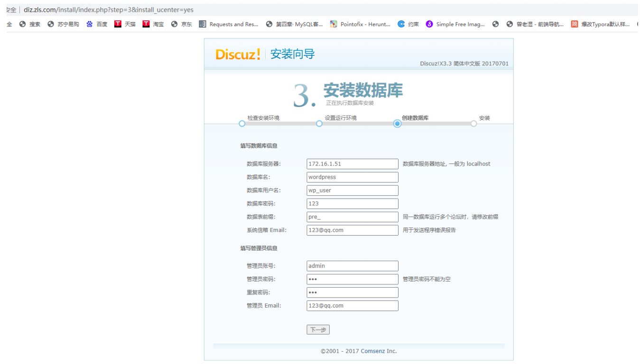The image size is (640, 364).
Task: Open the 苏宁易购 bookmark
Action: coord(63,24)
